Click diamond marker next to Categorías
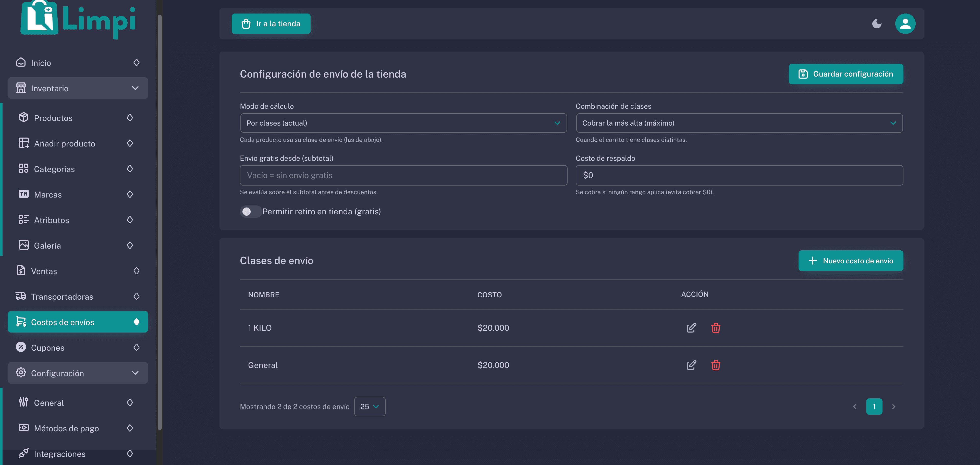The image size is (980, 465). point(130,169)
